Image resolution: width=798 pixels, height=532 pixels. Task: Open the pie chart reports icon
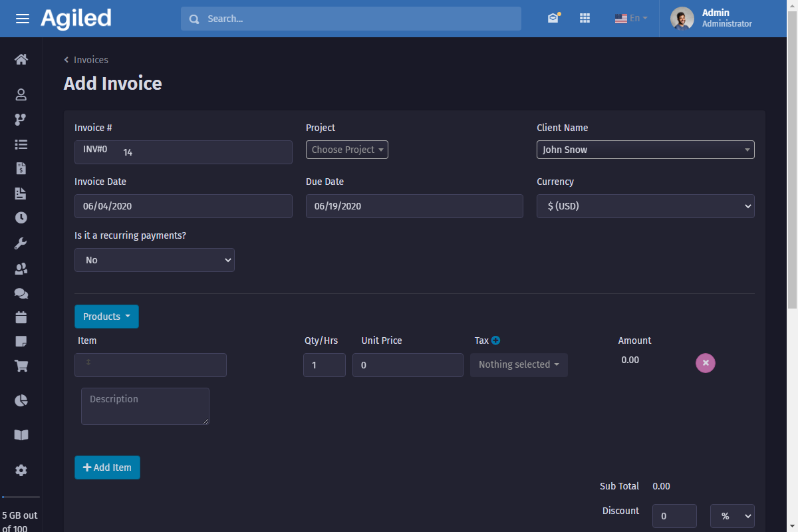tap(21, 400)
